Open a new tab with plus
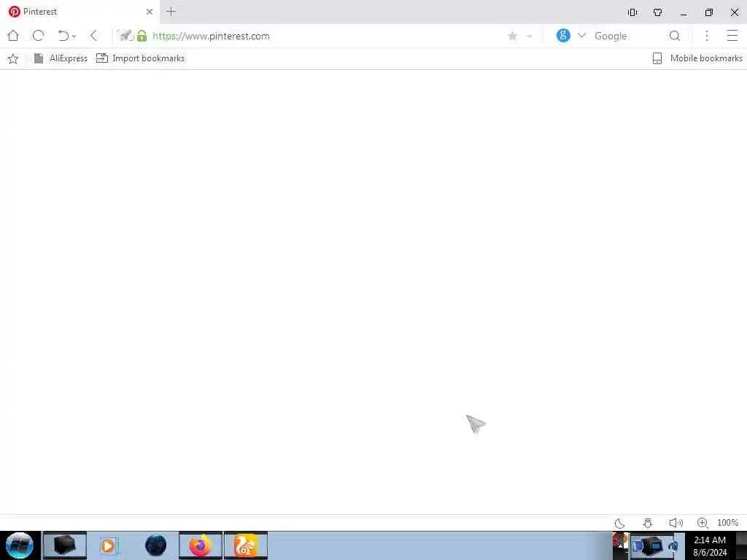The width and height of the screenshot is (747, 560). (171, 12)
